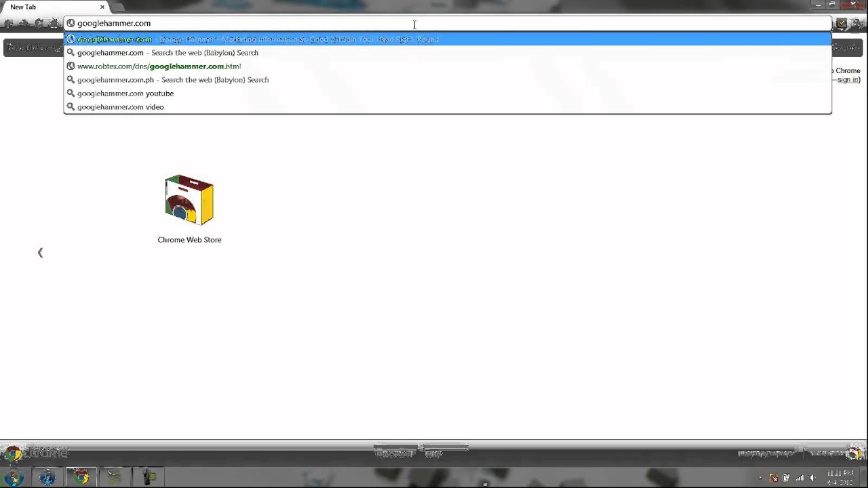Select the highlighted googlehammer.com top suggestion

[448, 39]
